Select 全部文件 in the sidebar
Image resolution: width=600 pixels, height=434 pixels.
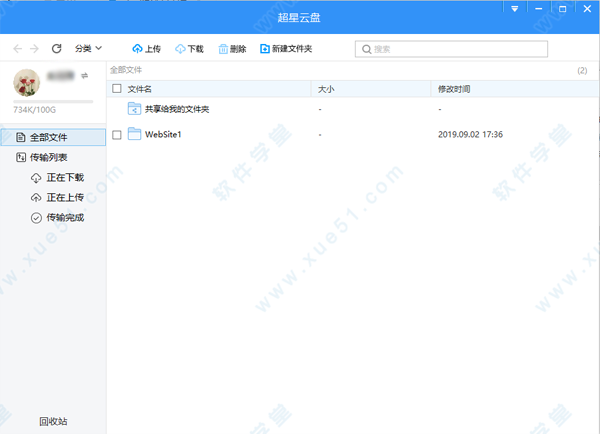point(53,137)
